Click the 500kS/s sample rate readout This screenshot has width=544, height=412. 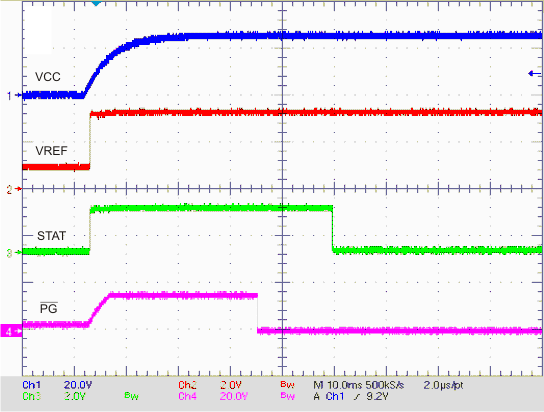(385, 385)
